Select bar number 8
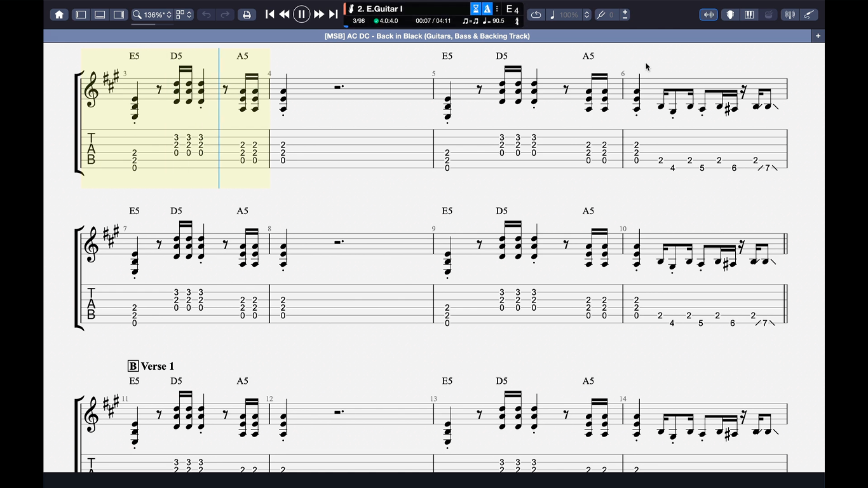 pyautogui.click(x=269, y=229)
